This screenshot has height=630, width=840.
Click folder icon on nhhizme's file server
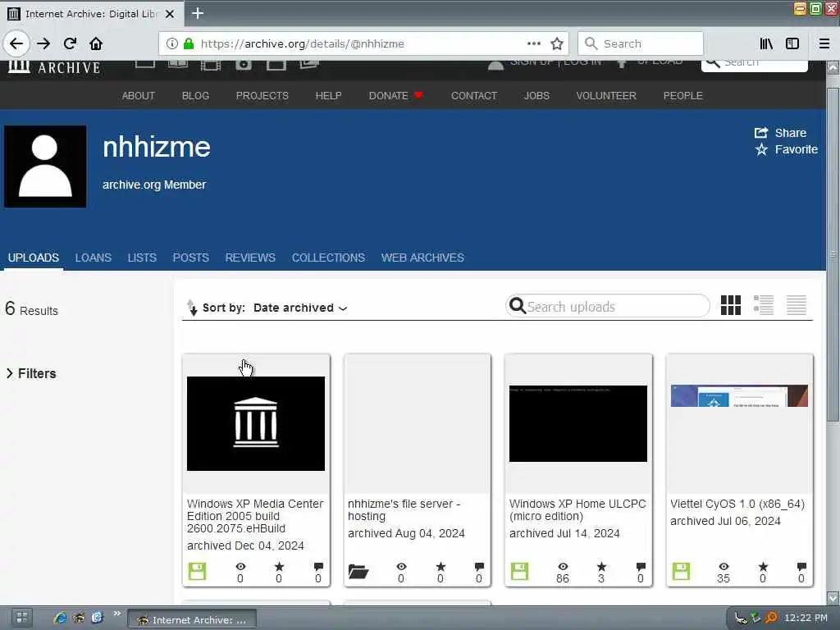358,572
